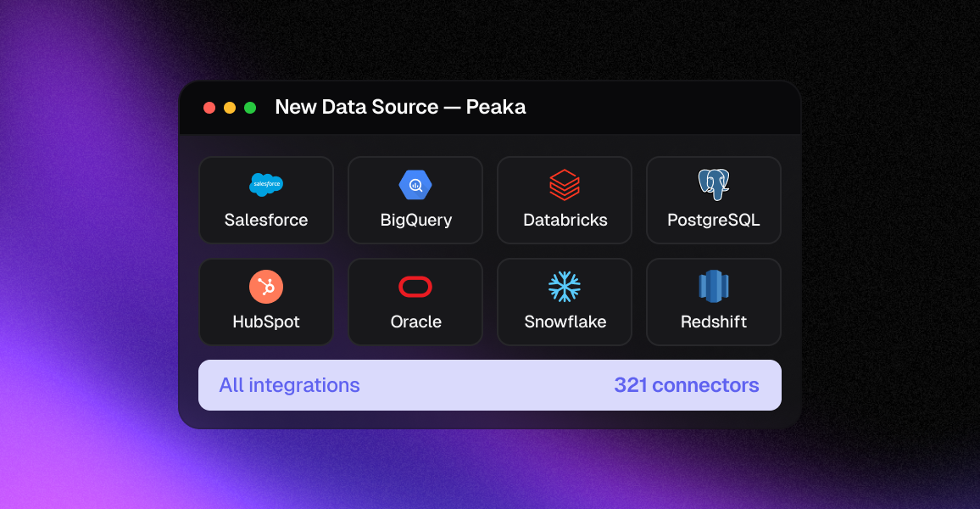Select the BigQuery label text

coord(415,220)
